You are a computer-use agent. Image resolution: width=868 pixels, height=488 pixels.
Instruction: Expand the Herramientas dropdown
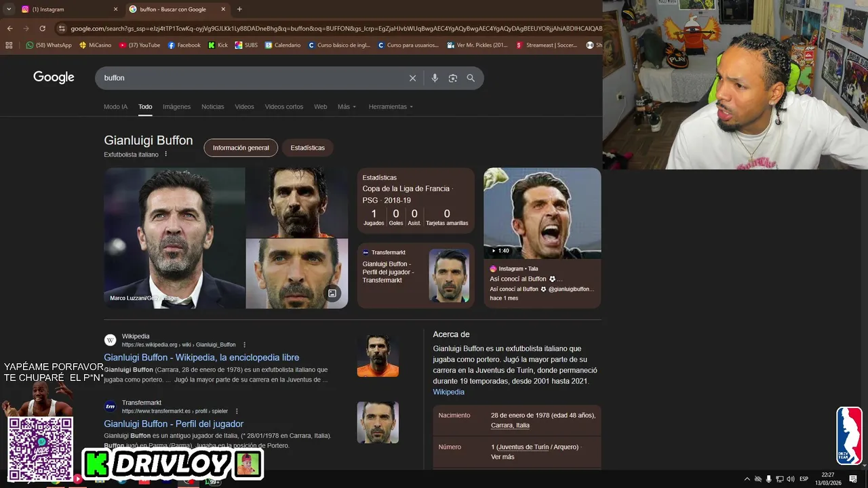click(391, 106)
